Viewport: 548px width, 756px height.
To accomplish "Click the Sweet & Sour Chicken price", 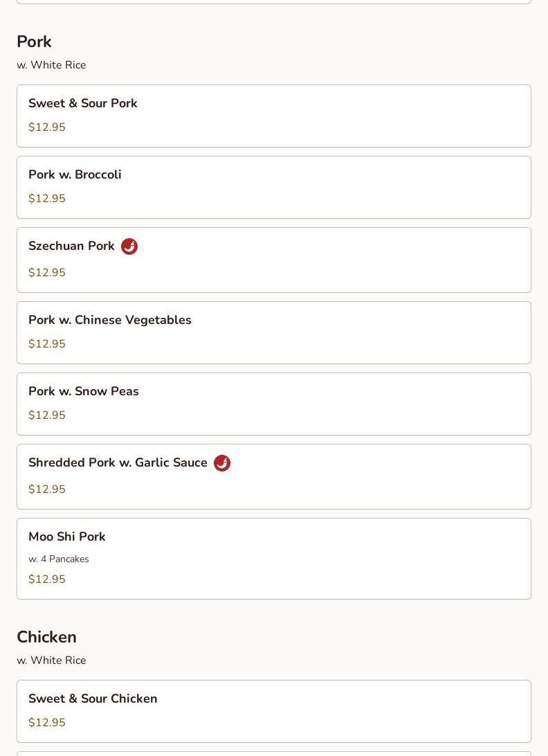I will [47, 723].
